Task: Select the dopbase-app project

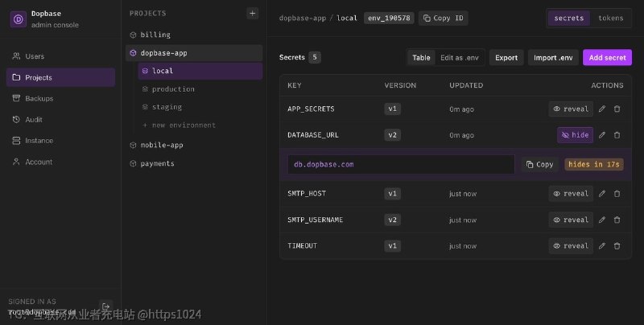Action: [194, 53]
